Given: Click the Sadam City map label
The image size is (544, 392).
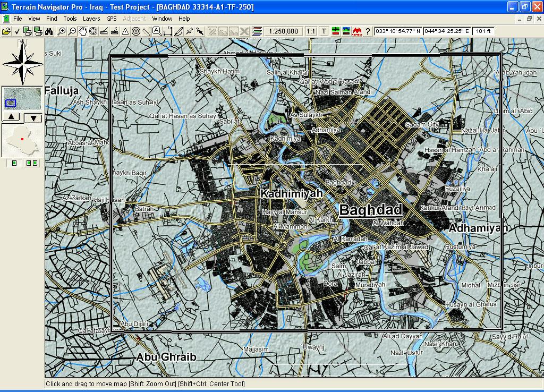Looking at the screenshot, I should [x=422, y=124].
